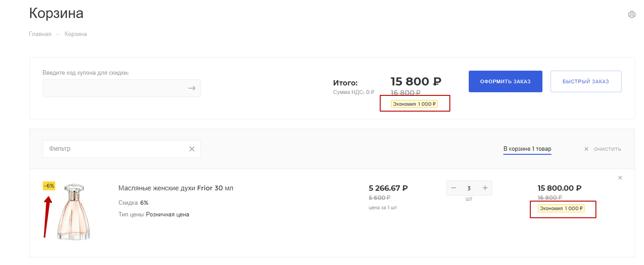Submit coupon code with the arrow icon
The image size is (644, 265).
[192, 88]
